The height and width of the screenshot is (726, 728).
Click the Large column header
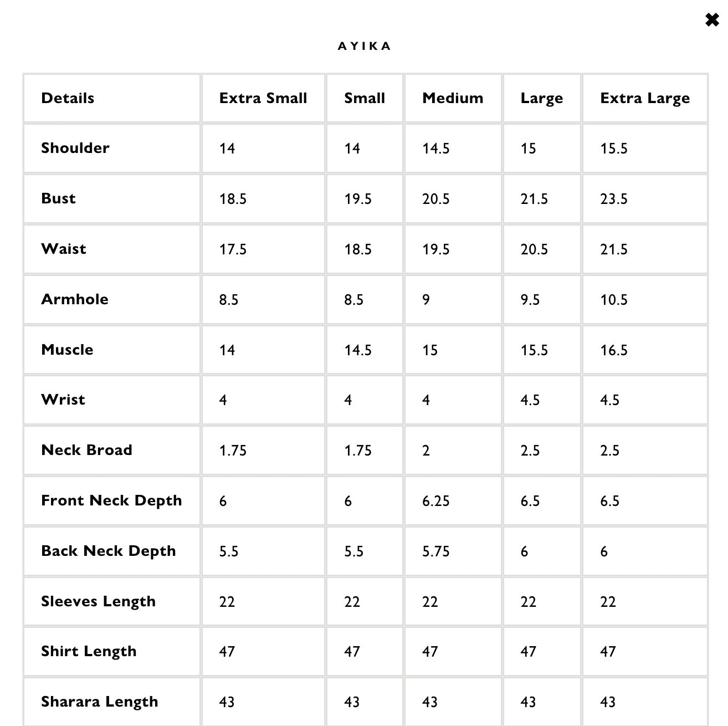(541, 98)
